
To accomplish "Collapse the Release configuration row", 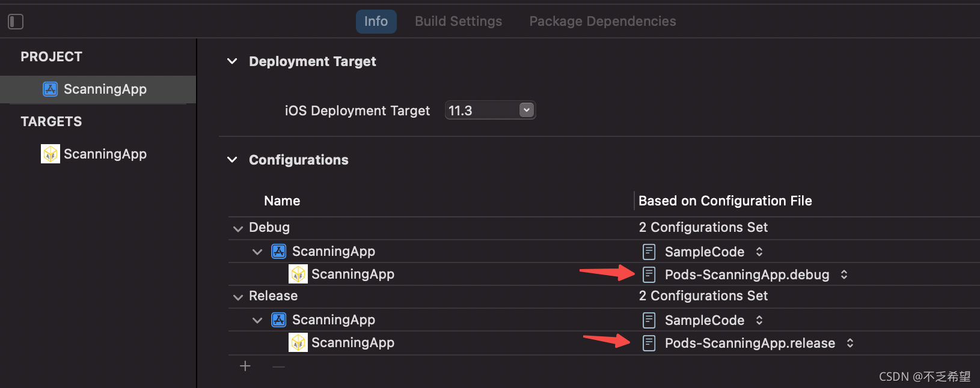I will [x=238, y=297].
